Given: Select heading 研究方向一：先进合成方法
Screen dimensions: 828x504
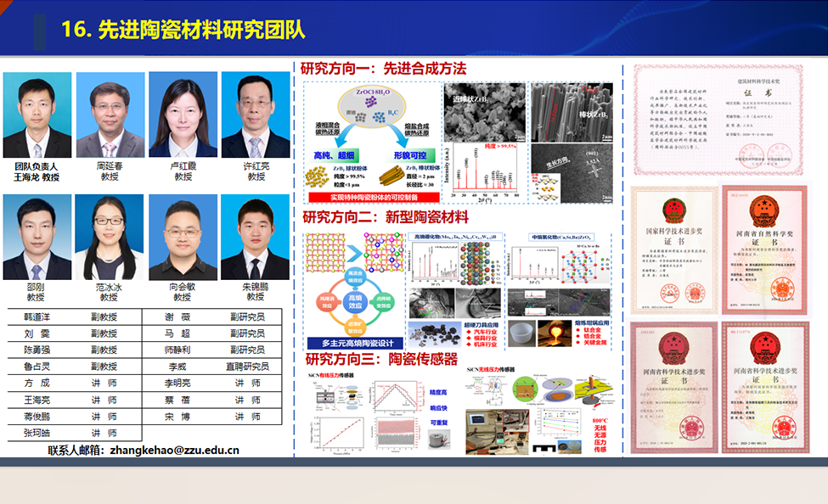Looking at the screenshot, I should click(x=383, y=69).
